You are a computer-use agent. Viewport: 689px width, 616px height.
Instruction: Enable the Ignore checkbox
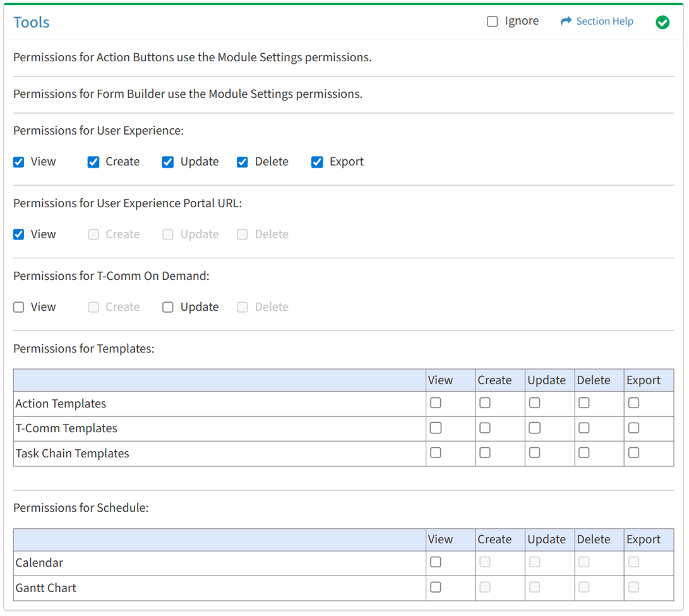pos(493,21)
